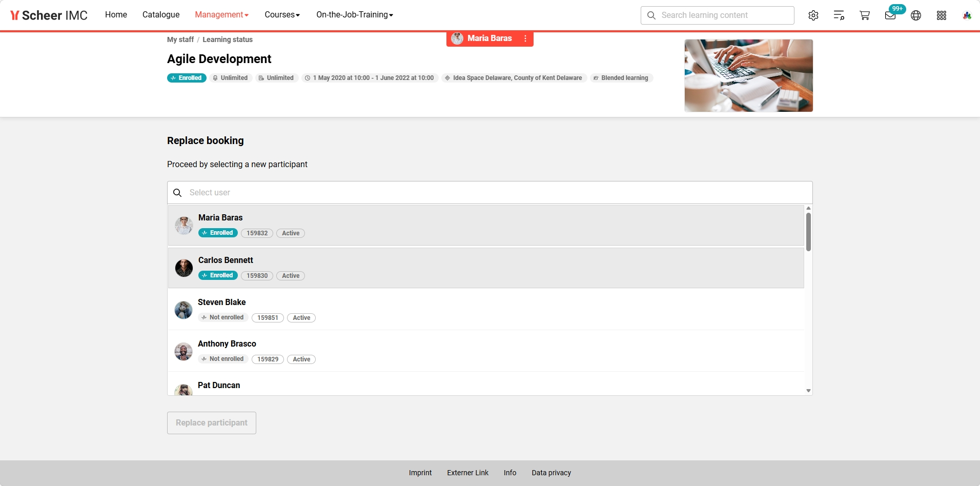
Task: Open the three-dot menu beside Maria Baras banner
Action: [525, 38]
